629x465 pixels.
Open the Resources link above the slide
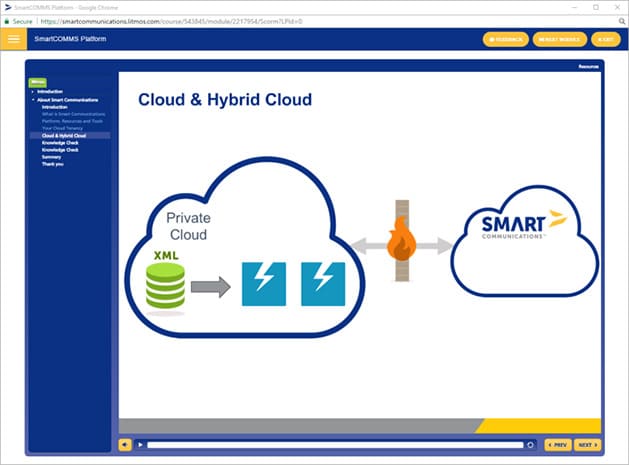point(588,66)
